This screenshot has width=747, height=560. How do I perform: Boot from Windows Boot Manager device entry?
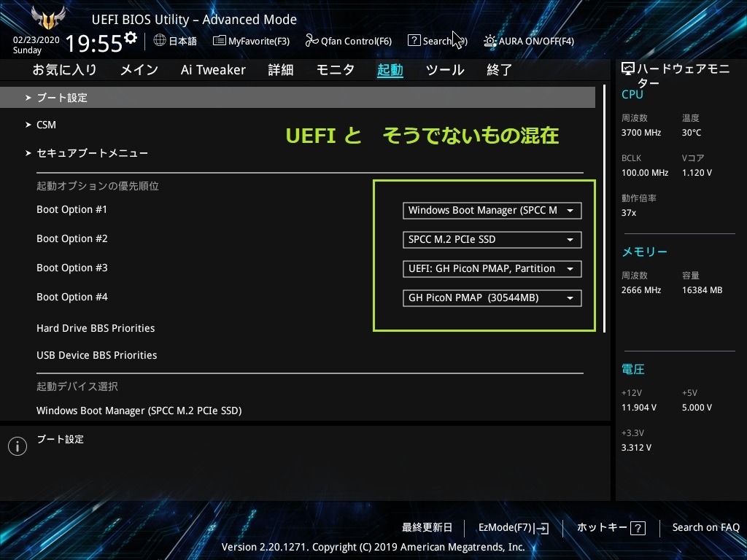(x=139, y=411)
